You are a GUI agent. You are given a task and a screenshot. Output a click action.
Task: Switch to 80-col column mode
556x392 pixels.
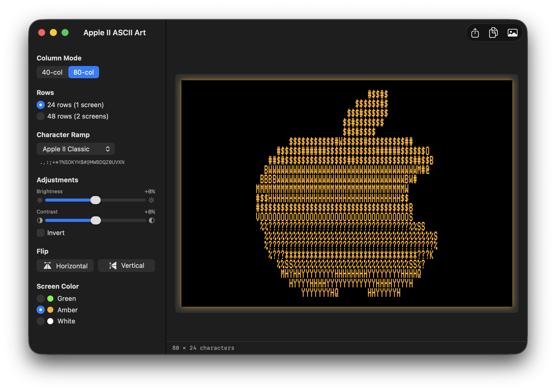click(84, 72)
